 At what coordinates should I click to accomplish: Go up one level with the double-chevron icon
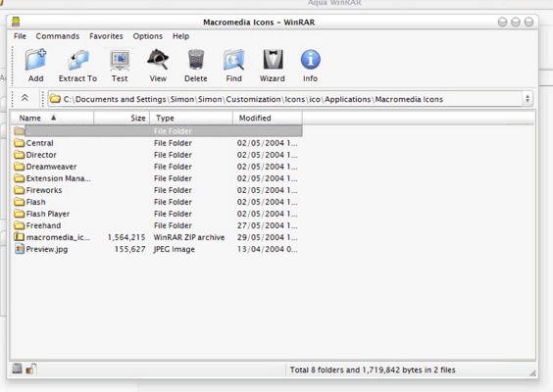click(25, 98)
